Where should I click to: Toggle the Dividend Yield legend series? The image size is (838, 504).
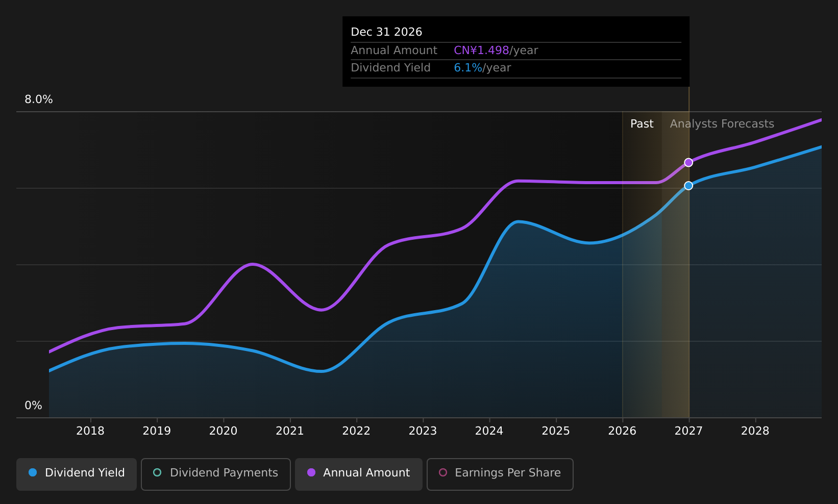(x=77, y=474)
